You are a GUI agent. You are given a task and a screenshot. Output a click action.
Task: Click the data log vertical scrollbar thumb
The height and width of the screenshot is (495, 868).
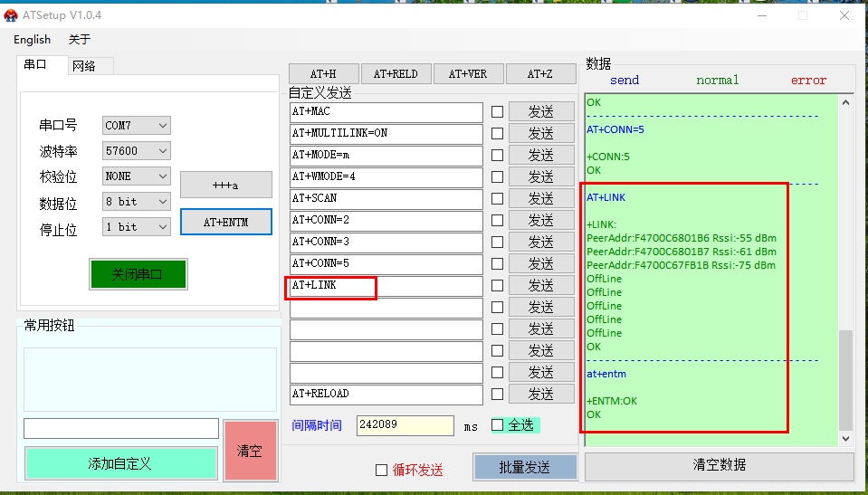pos(845,378)
